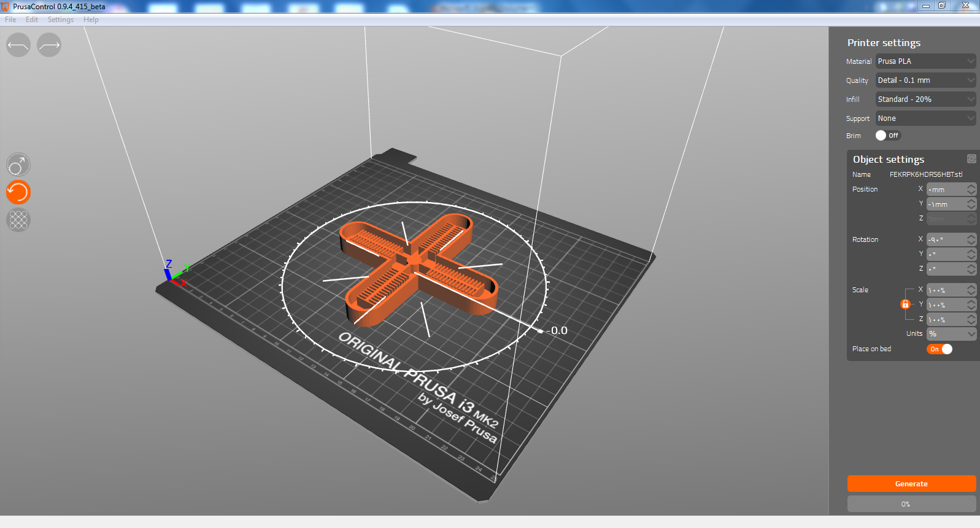The width and height of the screenshot is (980, 528).
Task: Click Rotation Y stepper arrows
Action: (x=971, y=254)
